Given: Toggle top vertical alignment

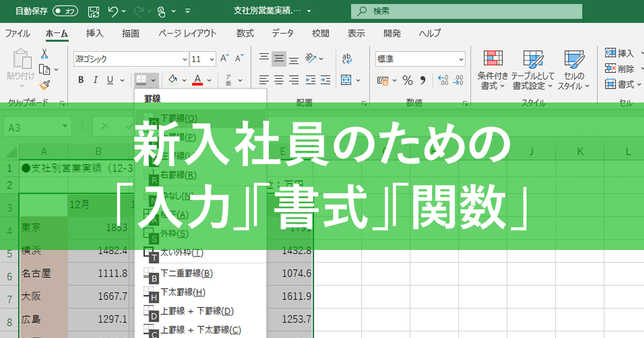Looking at the screenshot, I should coord(264,58).
